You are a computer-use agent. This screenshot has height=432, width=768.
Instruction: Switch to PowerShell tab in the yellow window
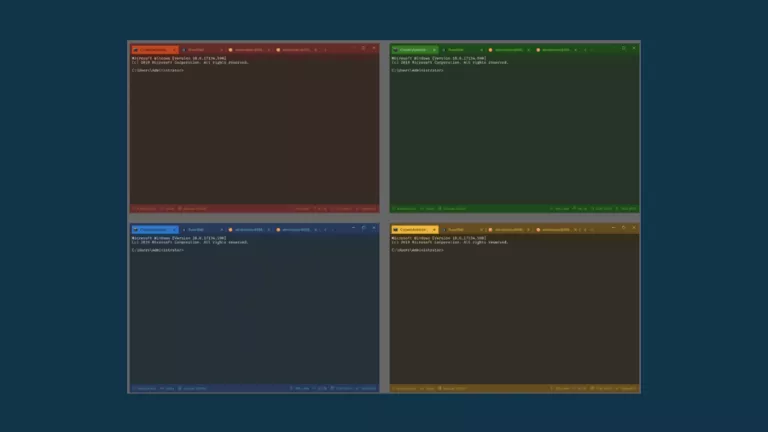click(462, 230)
